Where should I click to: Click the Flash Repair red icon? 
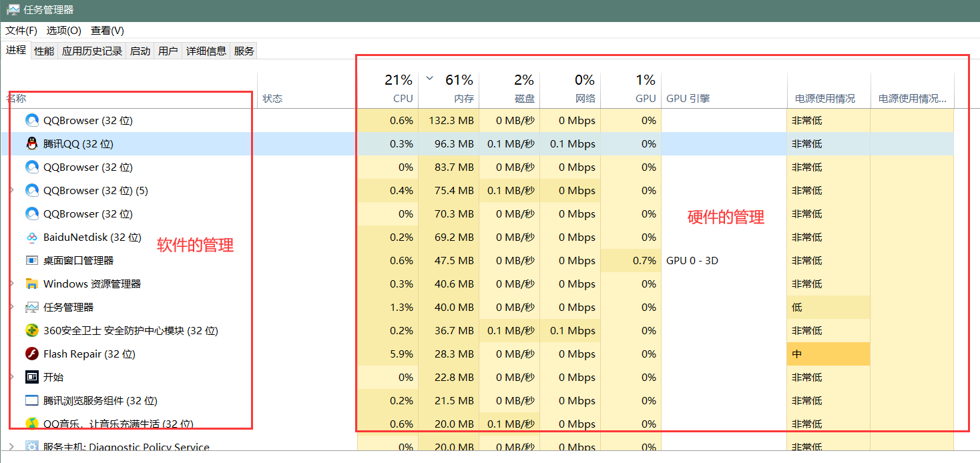[x=32, y=354]
